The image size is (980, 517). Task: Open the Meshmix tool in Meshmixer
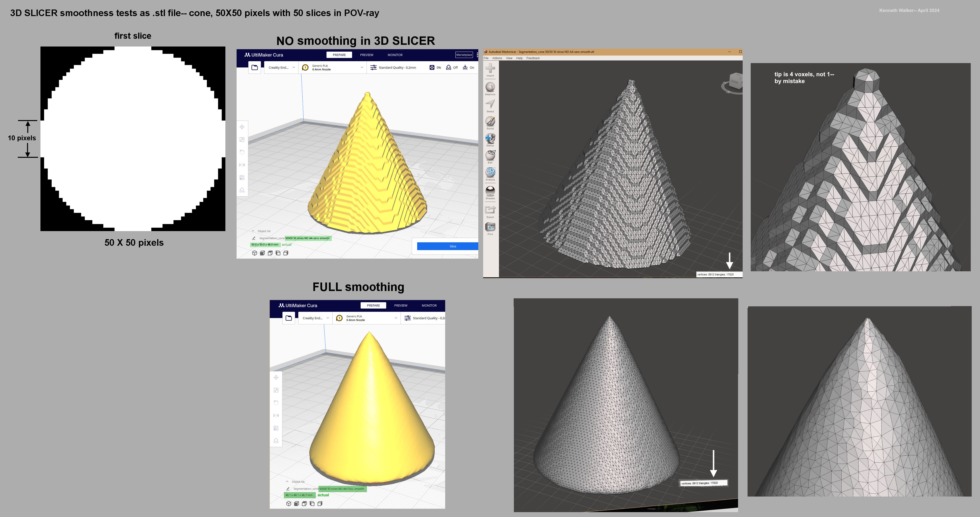[x=490, y=88]
